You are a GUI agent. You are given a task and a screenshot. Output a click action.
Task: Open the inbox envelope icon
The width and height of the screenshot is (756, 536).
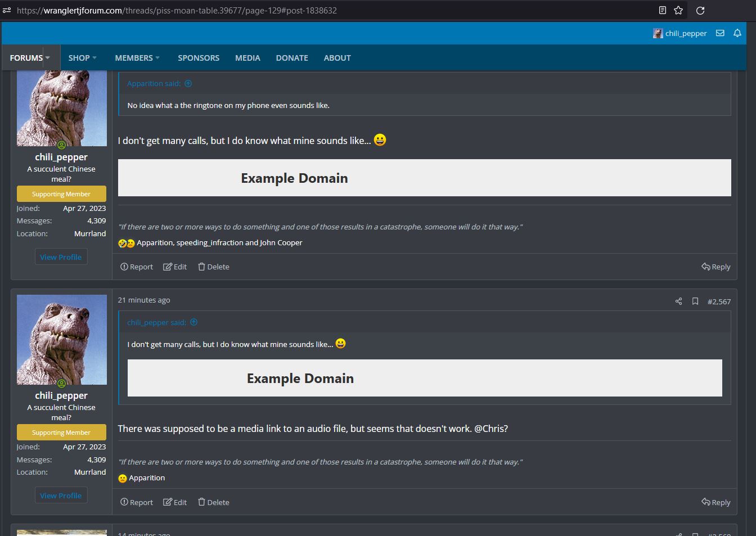coord(720,33)
